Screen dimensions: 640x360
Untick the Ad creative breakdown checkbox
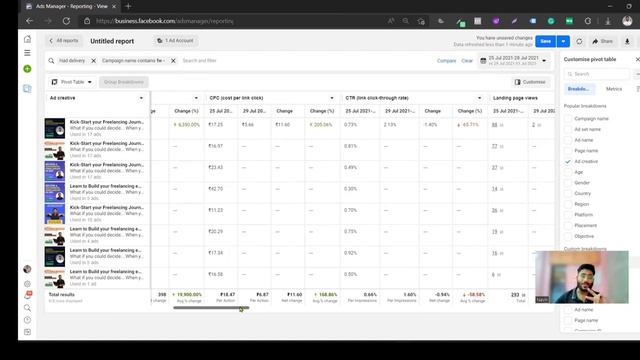tap(568, 162)
